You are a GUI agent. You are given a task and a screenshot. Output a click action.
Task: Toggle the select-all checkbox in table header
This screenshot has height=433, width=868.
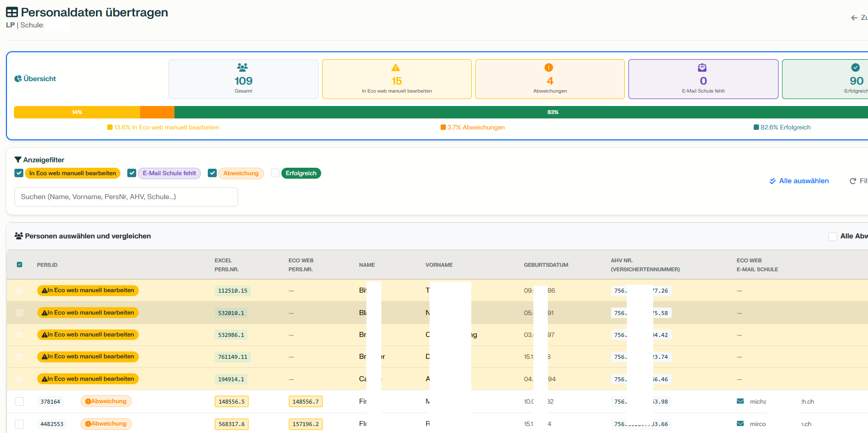[19, 265]
